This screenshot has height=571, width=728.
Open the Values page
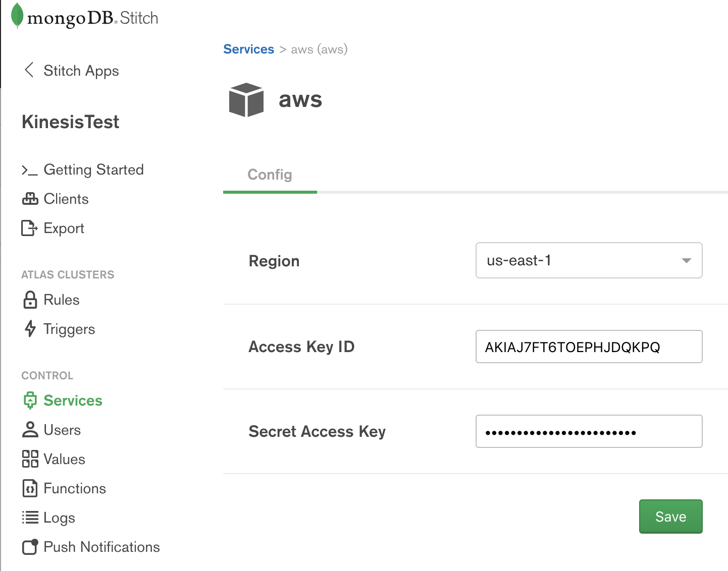click(64, 459)
